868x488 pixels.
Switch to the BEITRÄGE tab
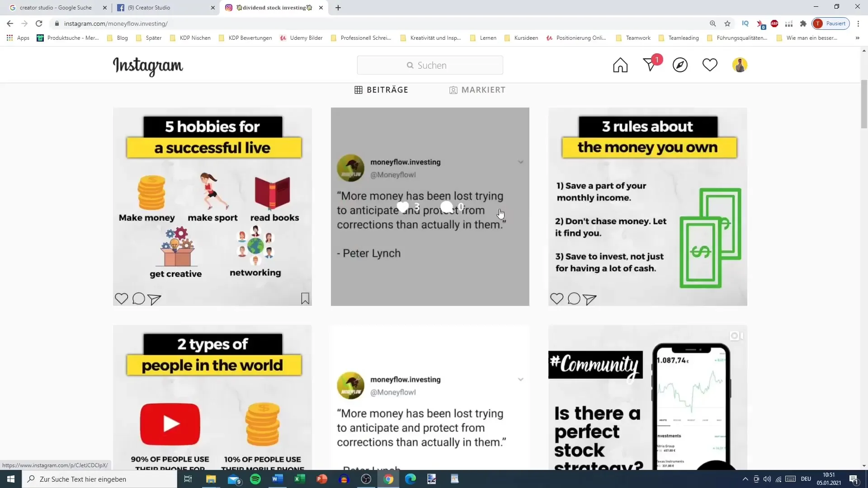(381, 90)
